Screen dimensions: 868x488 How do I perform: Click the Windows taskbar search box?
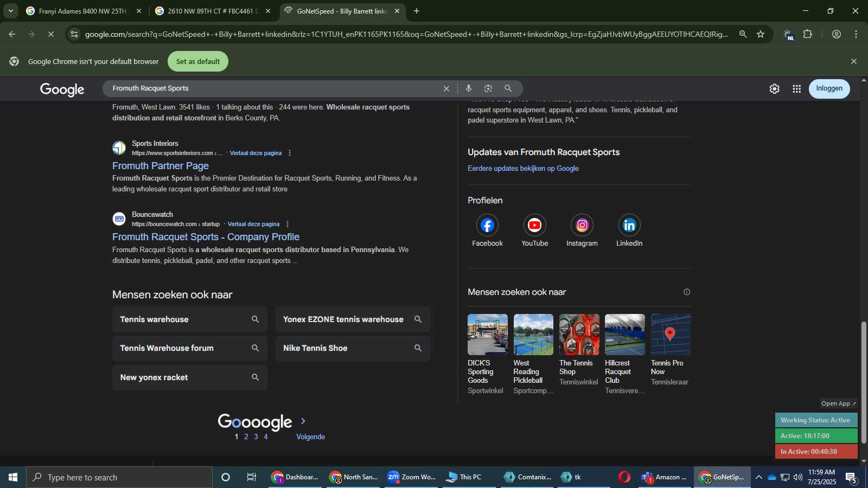point(119,477)
